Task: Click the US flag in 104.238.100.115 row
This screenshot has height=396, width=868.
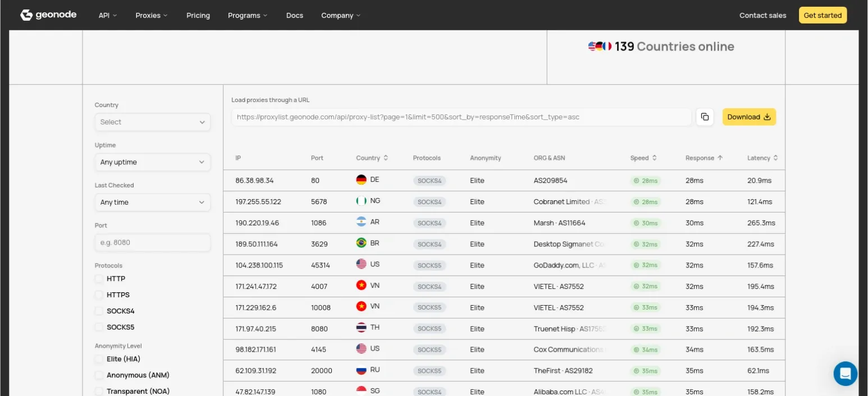Action: (362, 264)
